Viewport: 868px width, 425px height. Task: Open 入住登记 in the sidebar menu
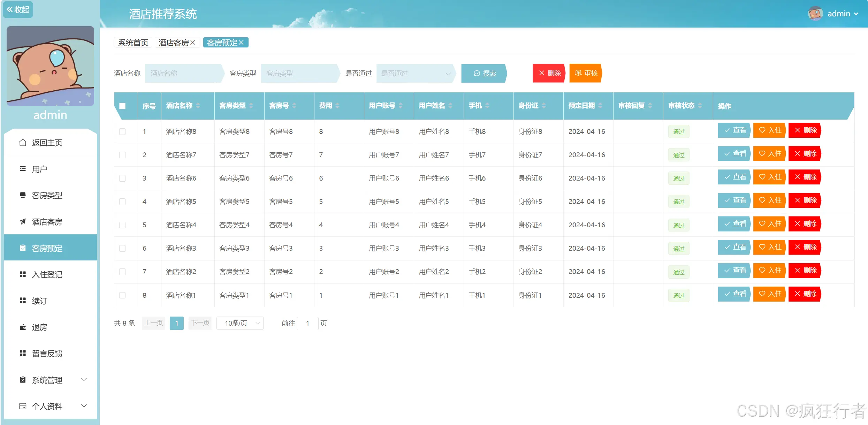pos(50,274)
